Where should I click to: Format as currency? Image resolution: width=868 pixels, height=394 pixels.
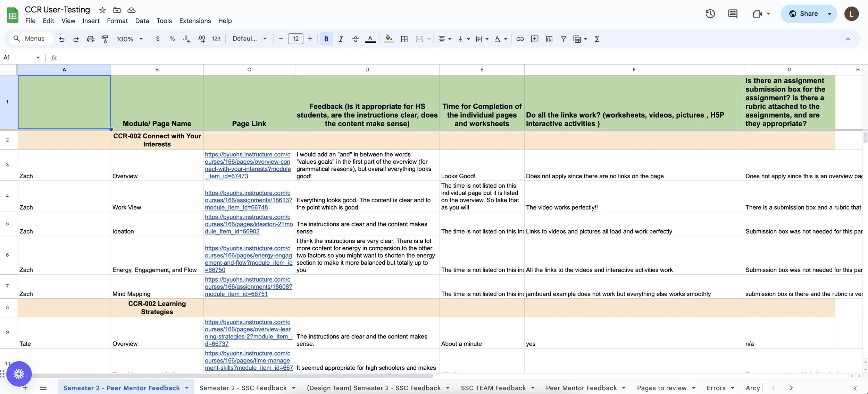158,39
